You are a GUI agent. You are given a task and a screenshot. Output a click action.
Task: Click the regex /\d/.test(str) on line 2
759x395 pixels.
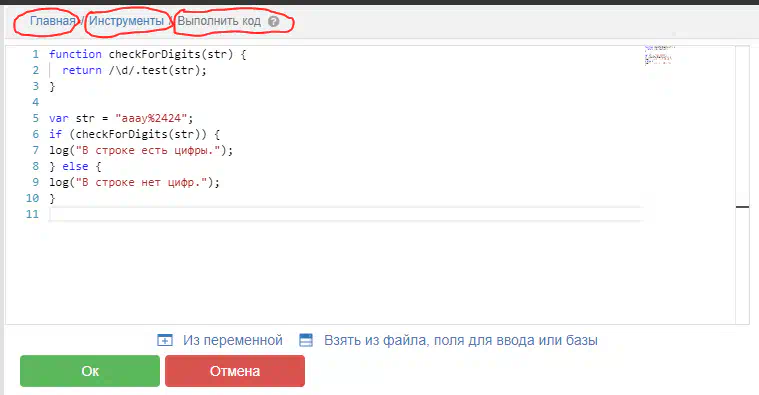click(x=154, y=70)
